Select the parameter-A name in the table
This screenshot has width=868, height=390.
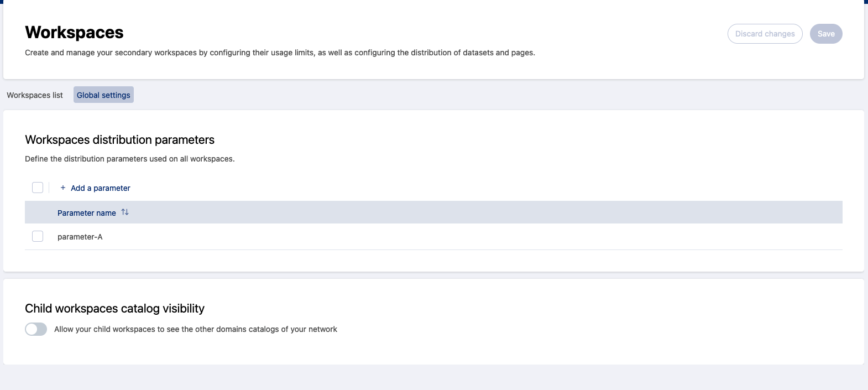[x=80, y=237]
